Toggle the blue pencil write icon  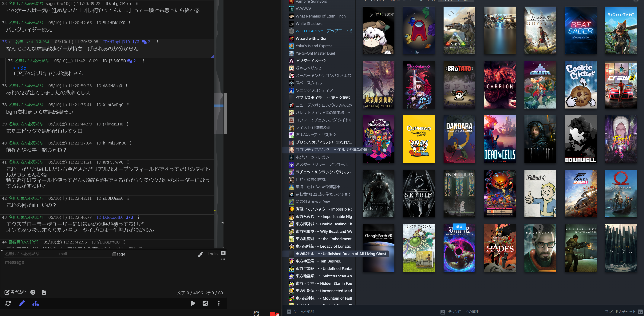coord(22,303)
